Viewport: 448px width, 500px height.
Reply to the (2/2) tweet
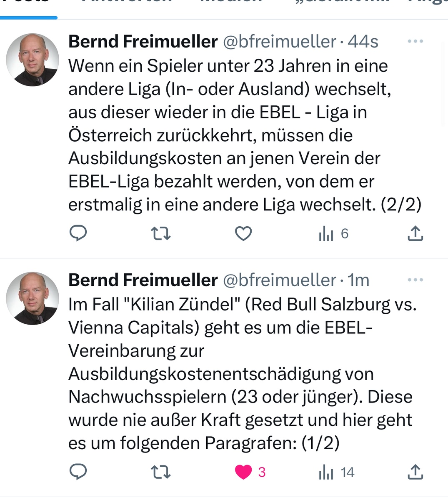(78, 233)
